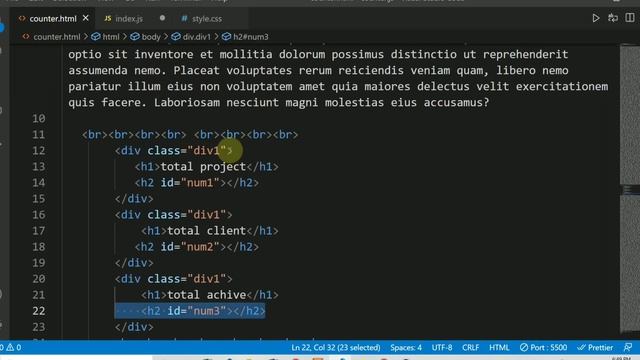
Task: Select encoding via UTF-8
Action: pyautogui.click(x=442, y=348)
